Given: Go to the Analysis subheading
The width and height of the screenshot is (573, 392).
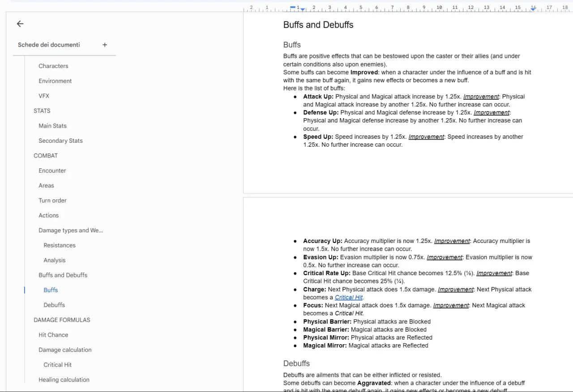Looking at the screenshot, I should (55, 260).
